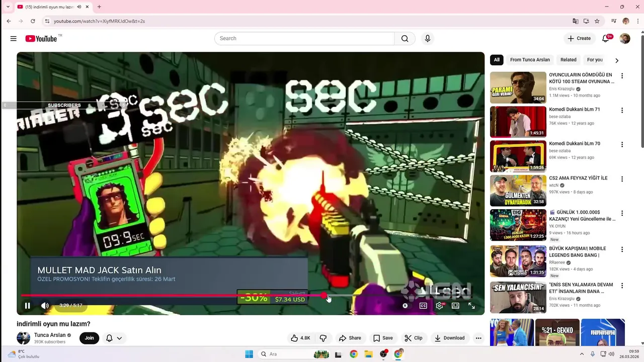Select the For you filter chip
Viewport: 644px width, 362px height.
point(595,60)
